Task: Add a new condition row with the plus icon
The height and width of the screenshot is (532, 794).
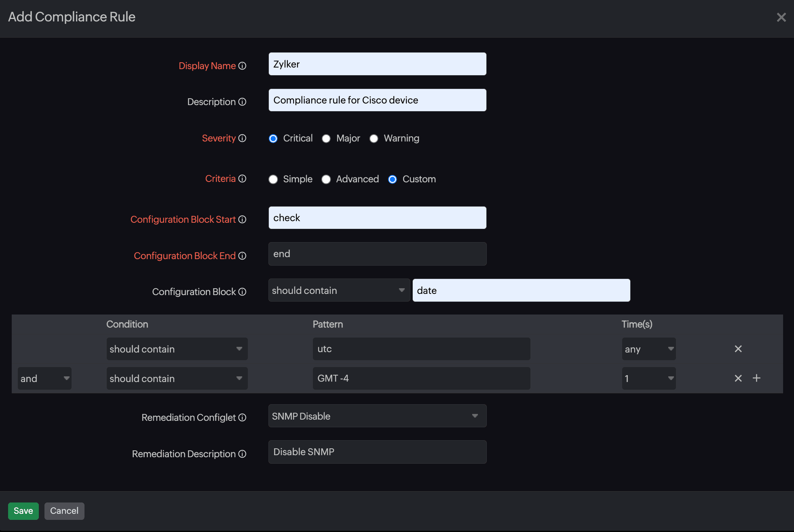Action: [757, 378]
